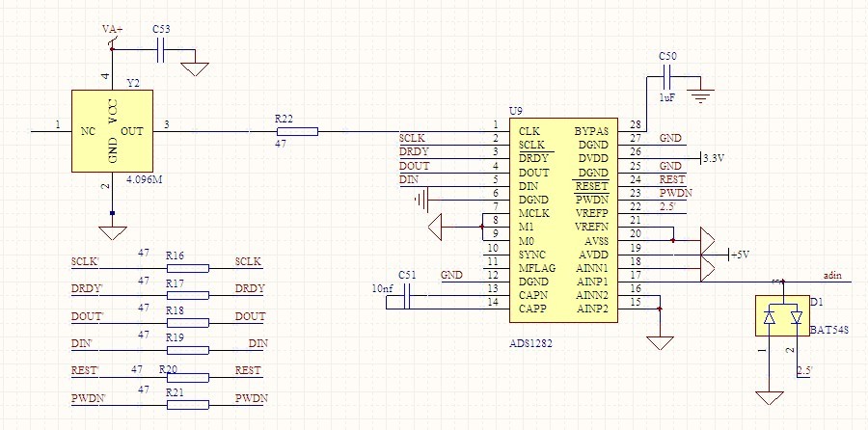This screenshot has height=430, width=868.
Task: Click the 1uF value of C50
Action: [667, 97]
